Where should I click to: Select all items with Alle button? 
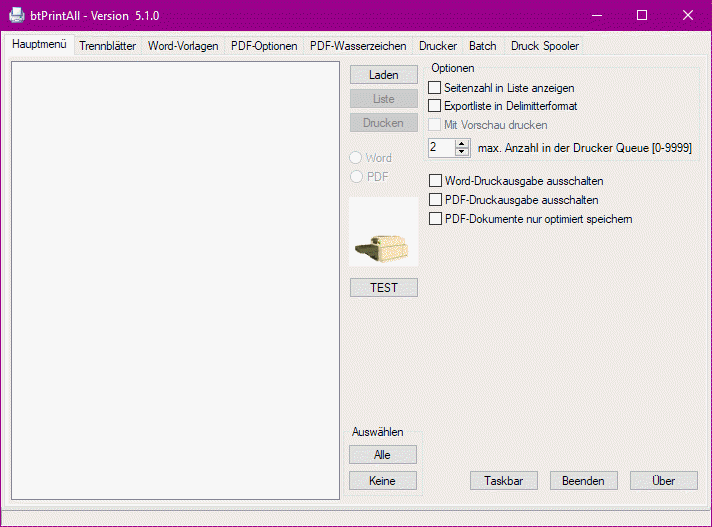coord(382,454)
